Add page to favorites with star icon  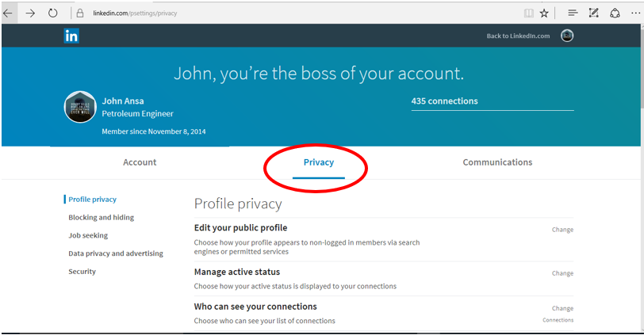(544, 13)
